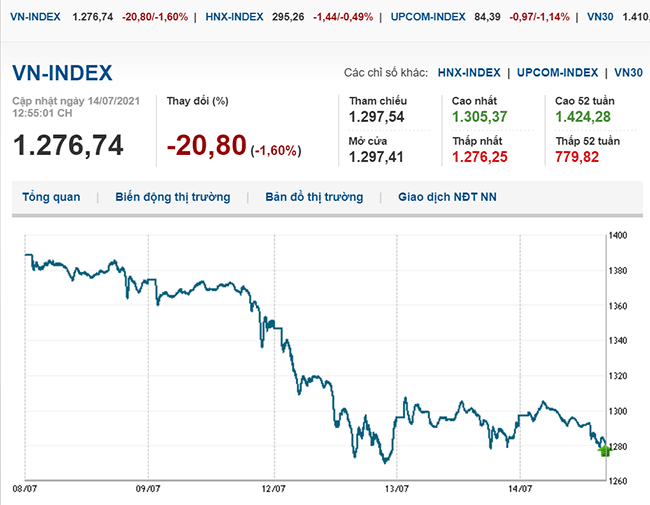Click the 'Cao 52 tuần' value 1.424,28
650x505 pixels.
(x=587, y=119)
